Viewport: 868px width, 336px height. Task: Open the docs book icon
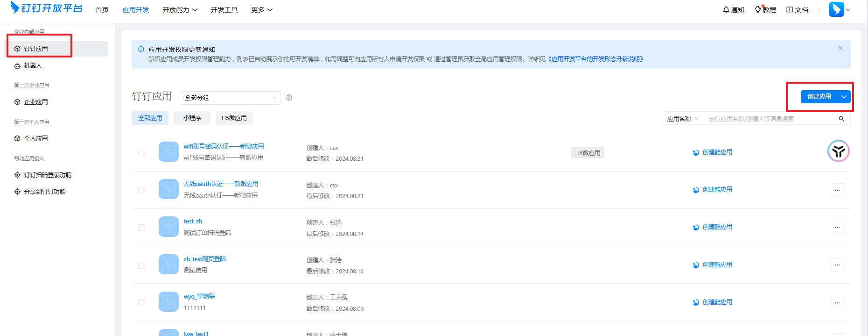790,9
